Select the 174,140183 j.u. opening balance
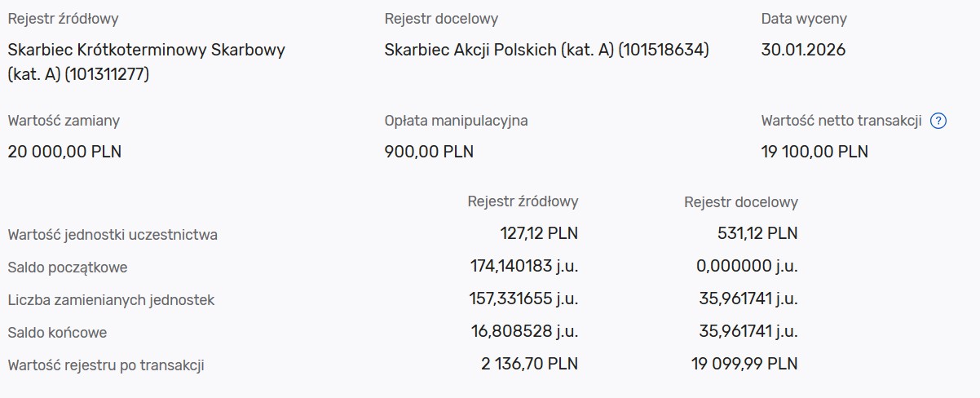 [524, 266]
